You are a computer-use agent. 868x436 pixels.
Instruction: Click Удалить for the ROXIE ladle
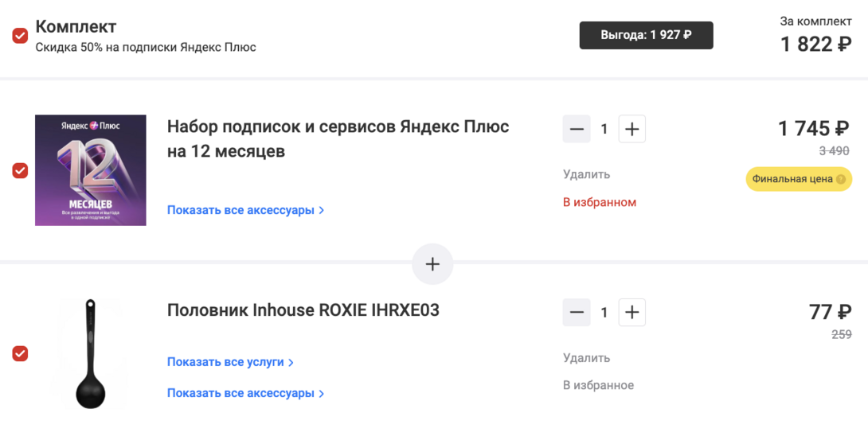(x=586, y=358)
